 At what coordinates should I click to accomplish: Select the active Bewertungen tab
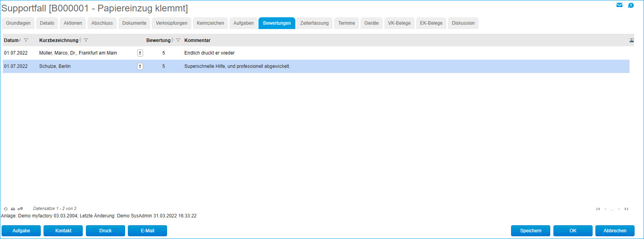[277, 23]
